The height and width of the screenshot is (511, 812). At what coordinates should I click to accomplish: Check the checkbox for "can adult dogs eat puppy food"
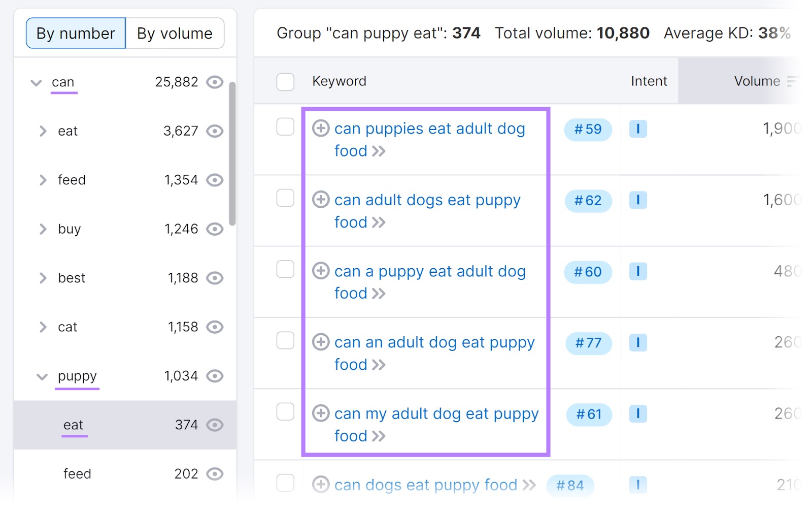[x=286, y=199]
